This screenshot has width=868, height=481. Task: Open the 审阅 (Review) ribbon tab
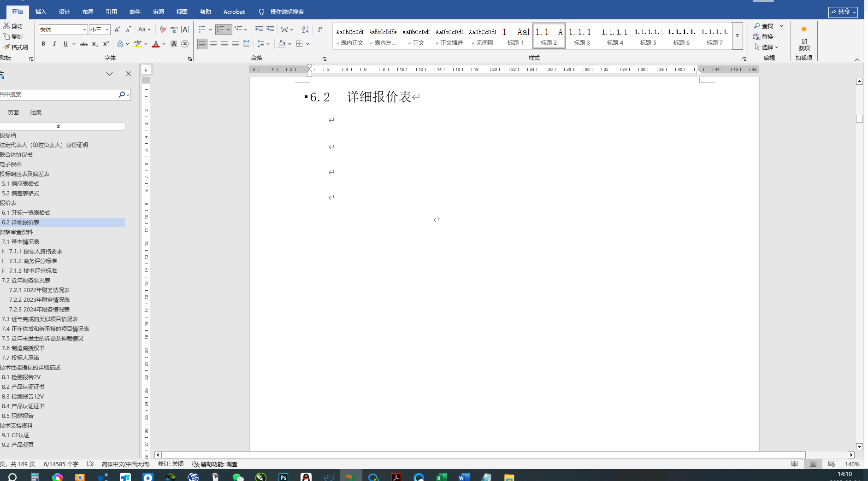(159, 12)
